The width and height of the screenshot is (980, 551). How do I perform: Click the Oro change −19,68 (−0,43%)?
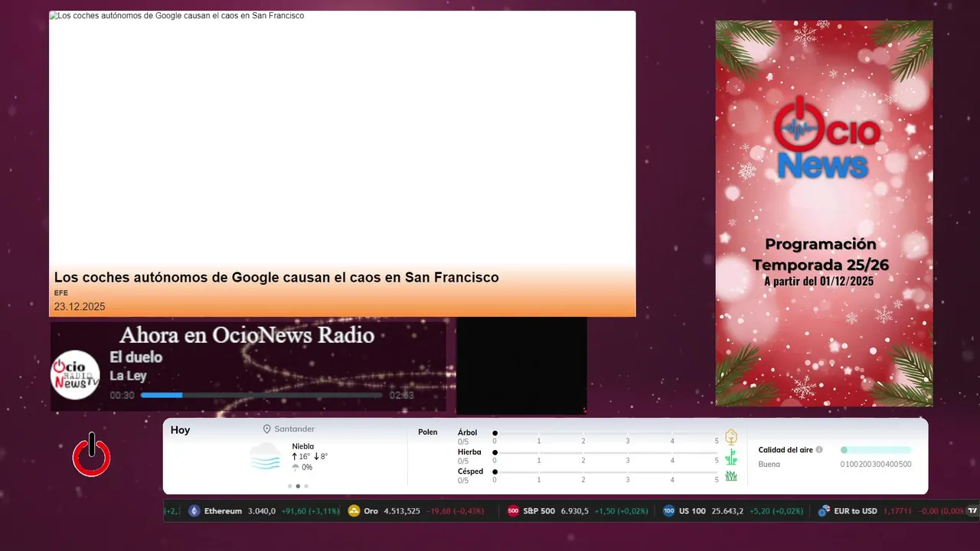[456, 511]
